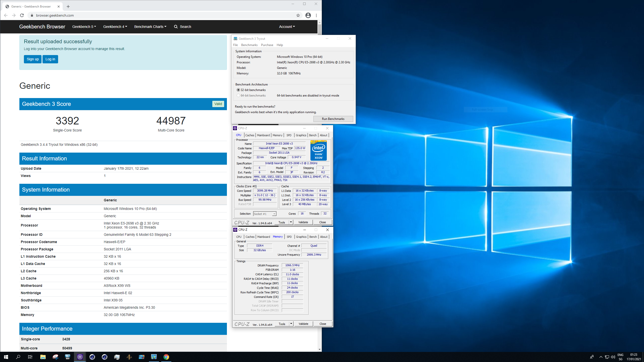Select the 32-bit benchmarks radio button
The image size is (644, 362).
click(x=238, y=90)
